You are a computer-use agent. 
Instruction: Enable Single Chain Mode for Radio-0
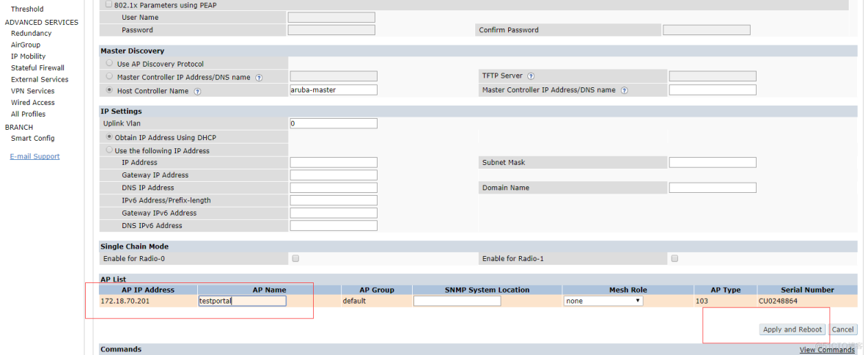click(295, 259)
